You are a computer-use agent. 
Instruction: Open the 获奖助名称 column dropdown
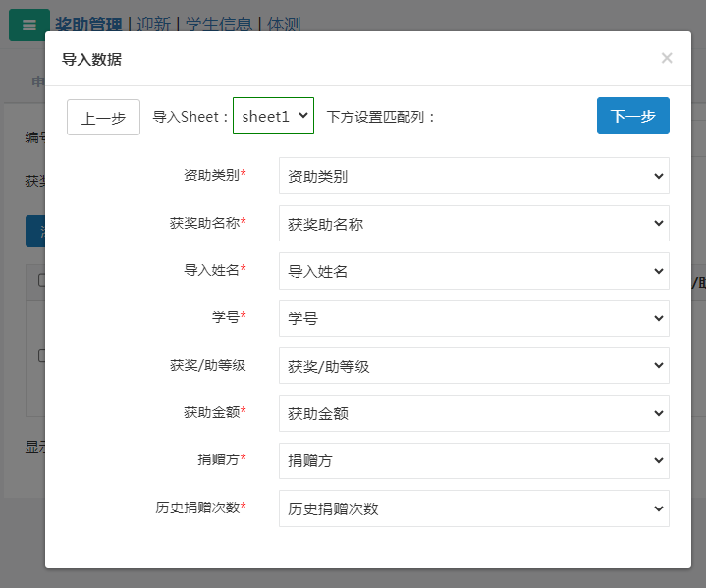tap(473, 224)
